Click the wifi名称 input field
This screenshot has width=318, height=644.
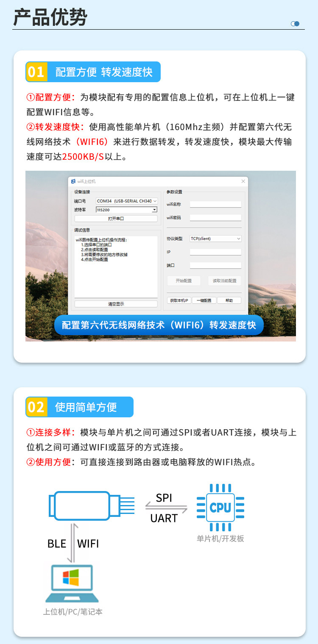click(x=215, y=204)
